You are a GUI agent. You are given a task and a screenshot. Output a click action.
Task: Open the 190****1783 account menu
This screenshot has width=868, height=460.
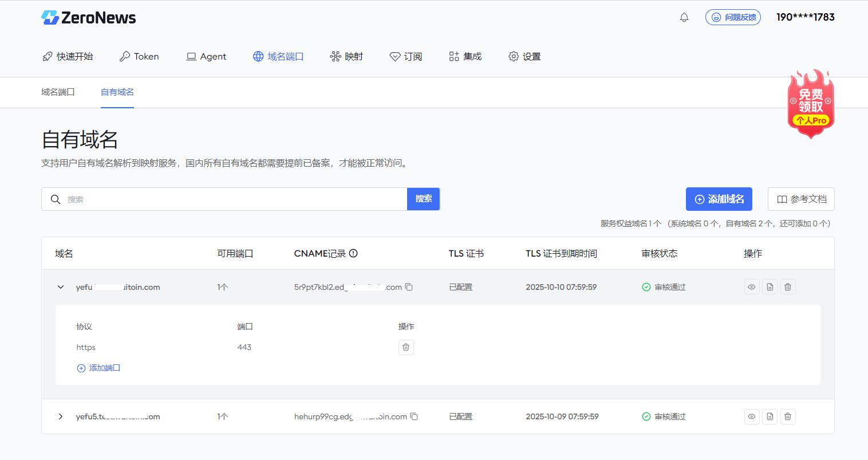click(805, 17)
